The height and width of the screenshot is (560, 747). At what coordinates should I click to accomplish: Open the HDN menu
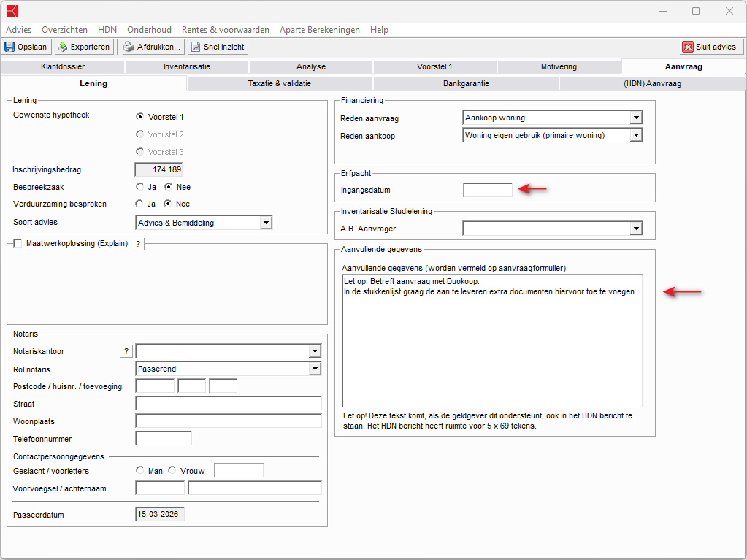pos(107,29)
